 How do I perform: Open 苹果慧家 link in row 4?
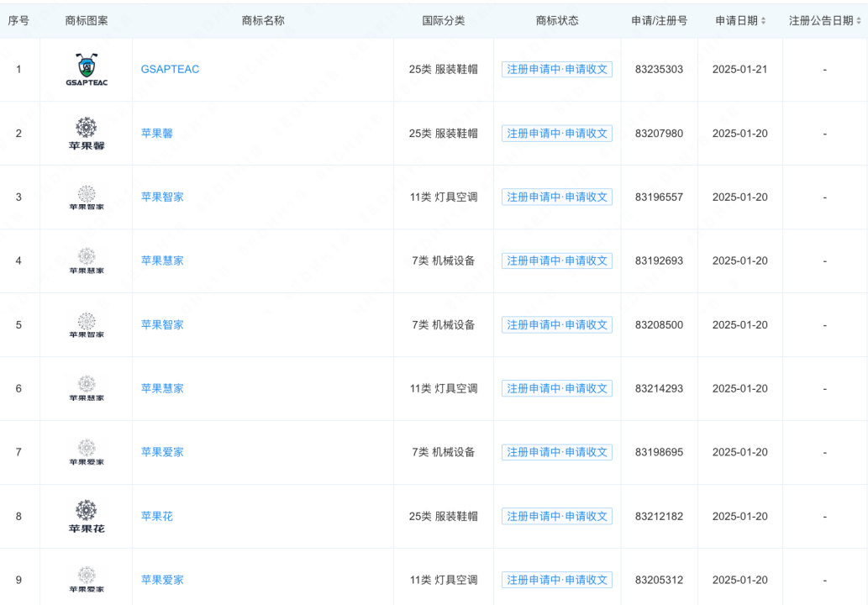click(162, 261)
